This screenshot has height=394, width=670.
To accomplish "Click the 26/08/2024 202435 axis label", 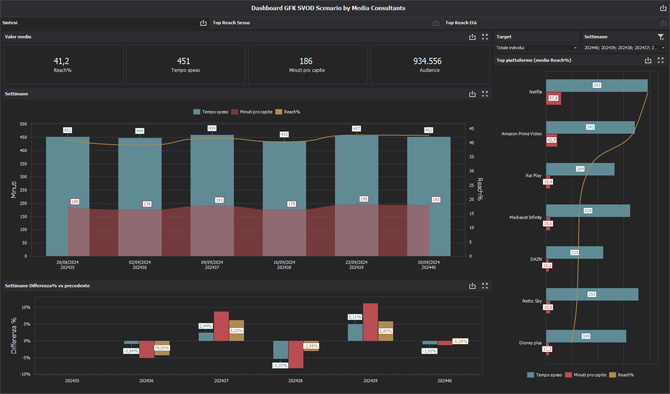I will click(x=68, y=265).
